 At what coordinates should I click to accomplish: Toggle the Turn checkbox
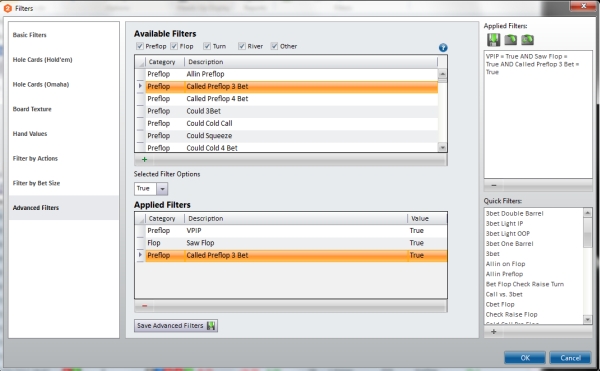[207, 46]
